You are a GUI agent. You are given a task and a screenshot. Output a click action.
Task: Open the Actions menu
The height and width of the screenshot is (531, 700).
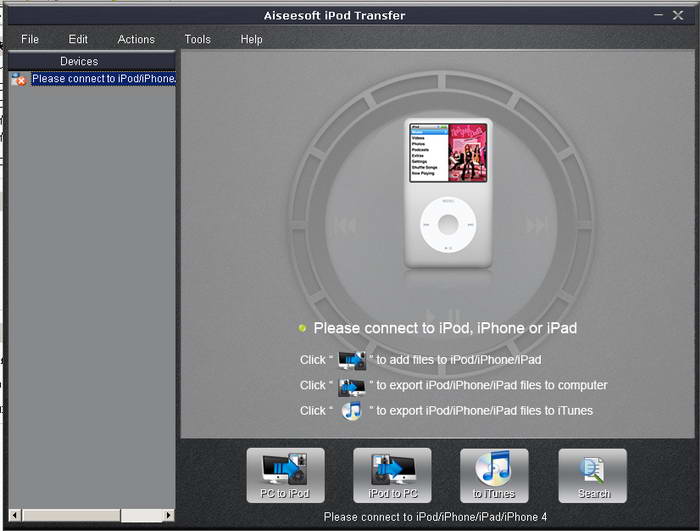136,39
